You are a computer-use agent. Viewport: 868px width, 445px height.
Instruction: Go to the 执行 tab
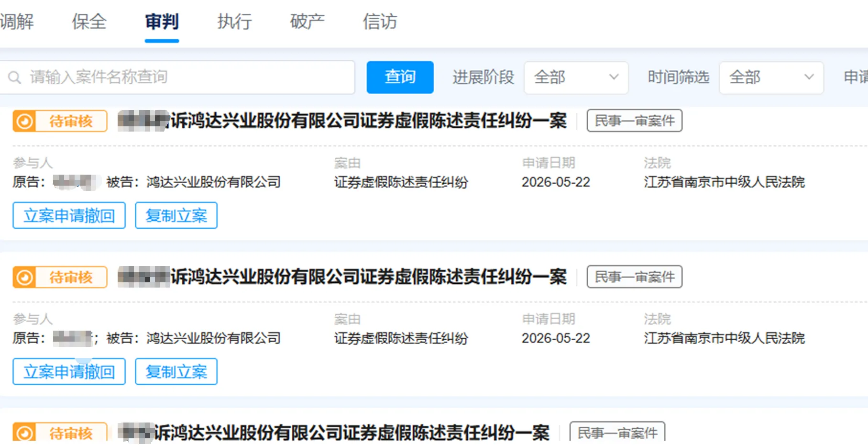[x=234, y=22]
